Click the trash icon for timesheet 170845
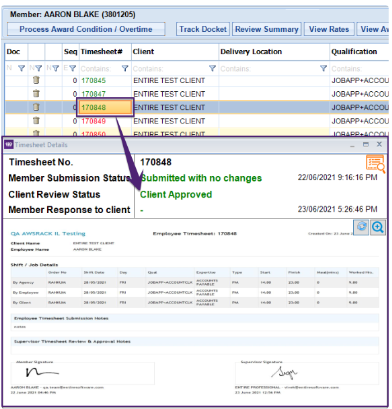 tap(36, 80)
